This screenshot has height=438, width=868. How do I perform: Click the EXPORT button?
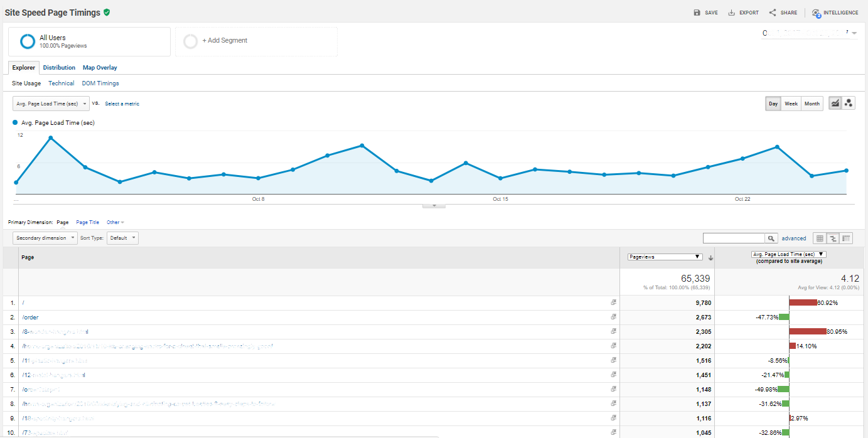coord(743,12)
